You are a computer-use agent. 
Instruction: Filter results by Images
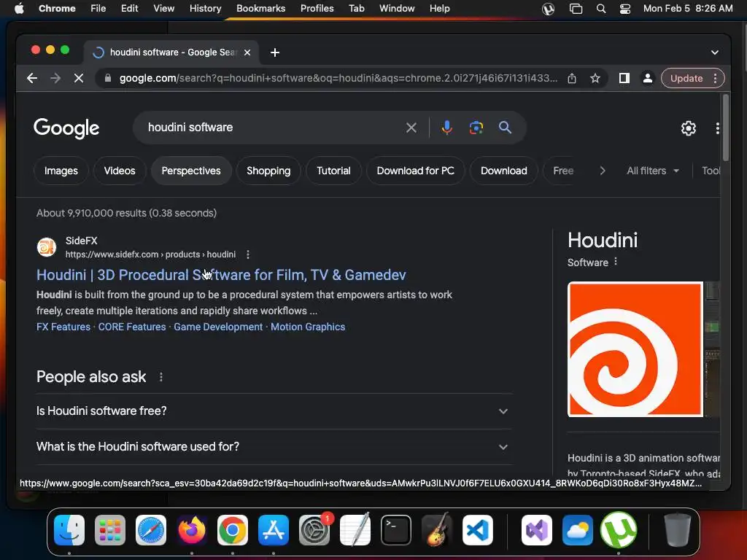(61, 171)
